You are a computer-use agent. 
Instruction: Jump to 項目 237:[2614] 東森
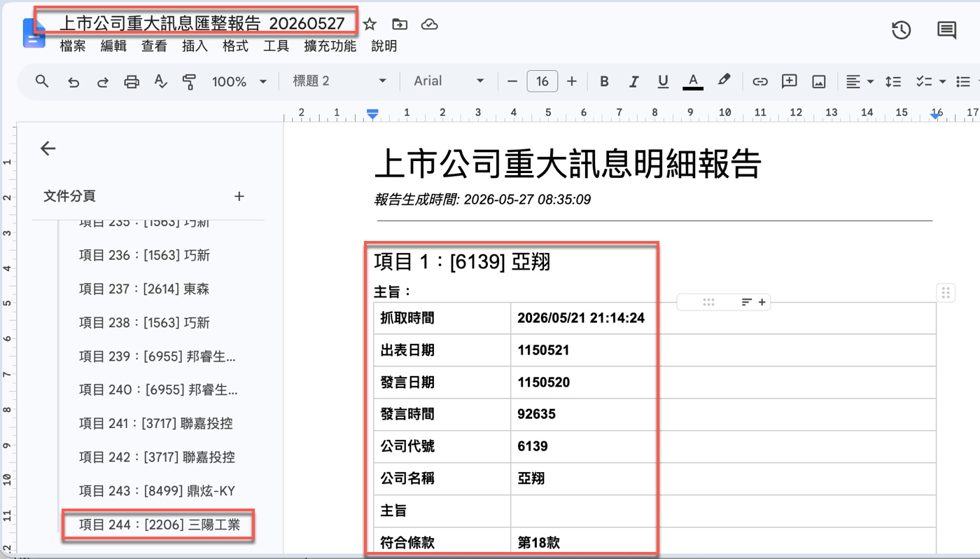pos(144,289)
